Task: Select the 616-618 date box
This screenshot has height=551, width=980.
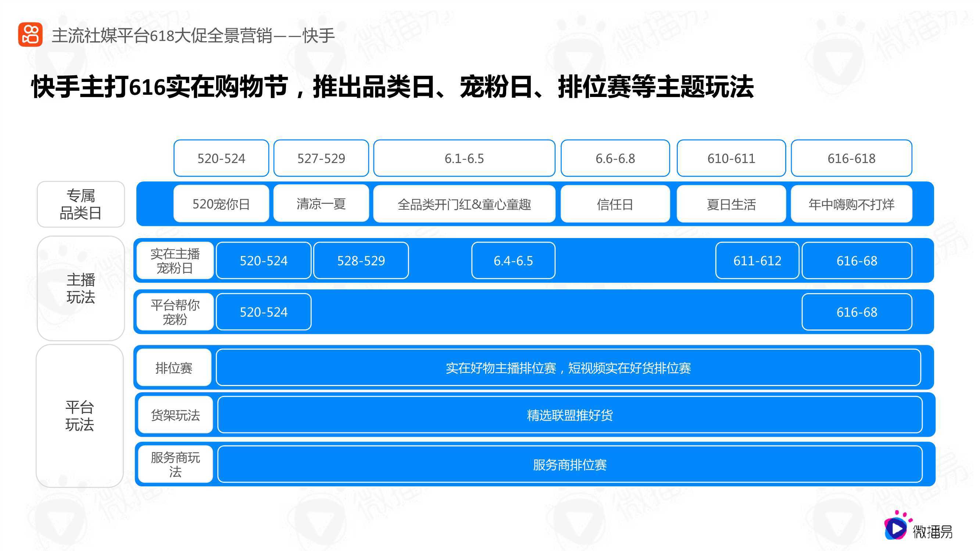Action: [x=851, y=158]
